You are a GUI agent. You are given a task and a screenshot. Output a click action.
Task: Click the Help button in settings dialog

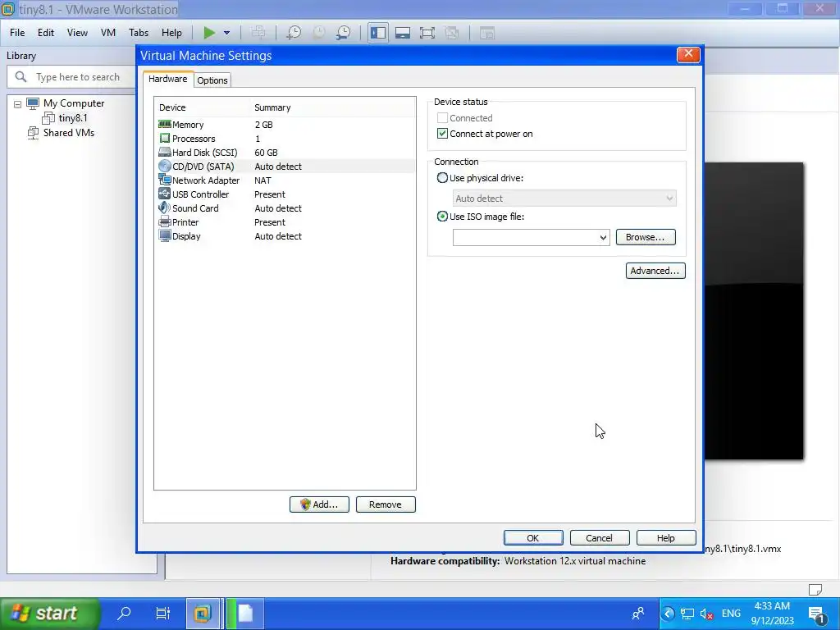(666, 538)
